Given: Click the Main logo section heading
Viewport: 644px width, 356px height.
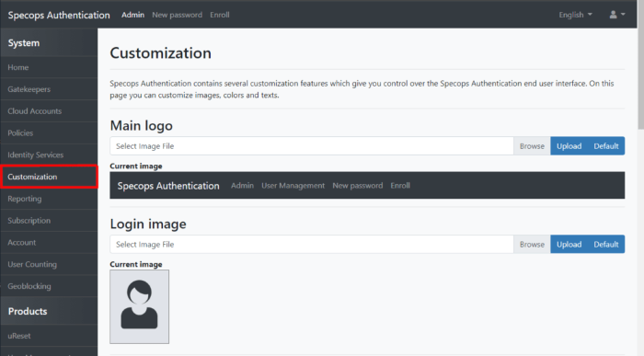Looking at the screenshot, I should [142, 126].
